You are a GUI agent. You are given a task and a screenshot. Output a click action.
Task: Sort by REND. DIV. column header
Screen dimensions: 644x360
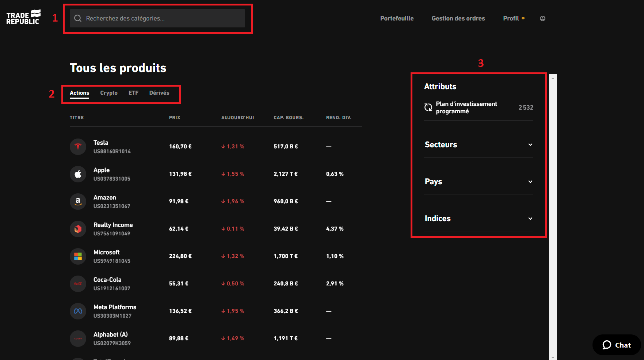[339, 118]
